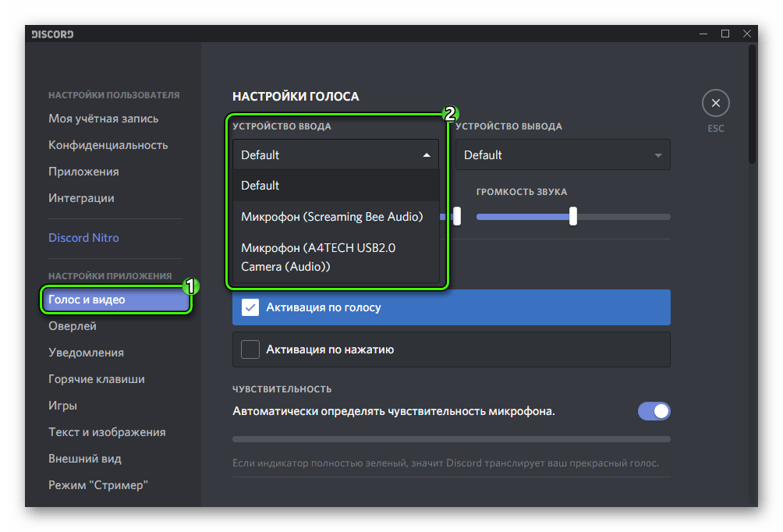
Task: Check Активация по голосу checkbox
Action: pos(250,307)
